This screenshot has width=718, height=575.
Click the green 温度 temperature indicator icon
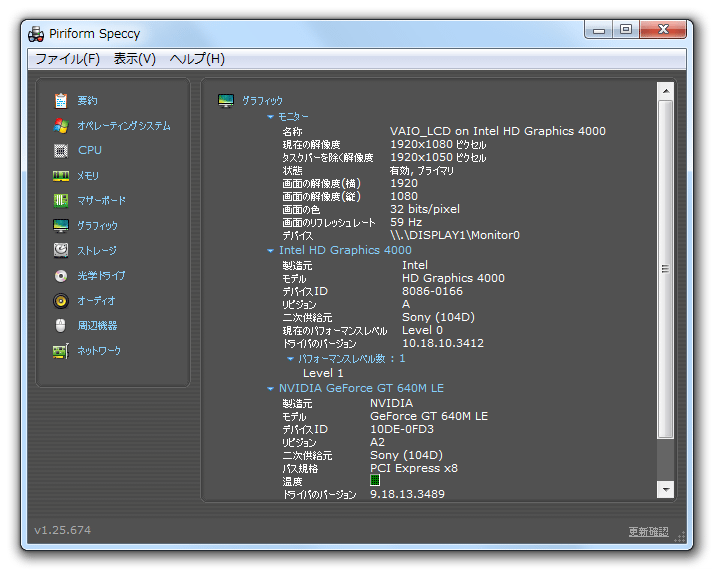(375, 480)
